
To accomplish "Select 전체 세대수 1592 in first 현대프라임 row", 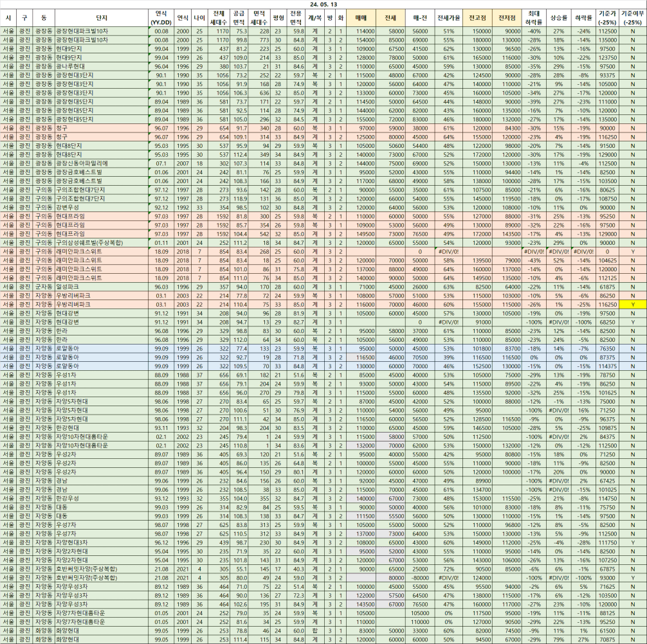I will 218,216.
